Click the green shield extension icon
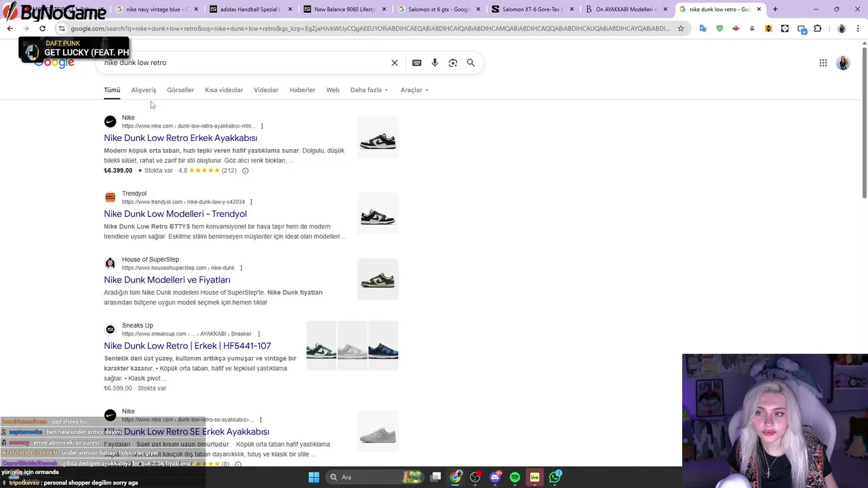The image size is (868, 488). 719,28
